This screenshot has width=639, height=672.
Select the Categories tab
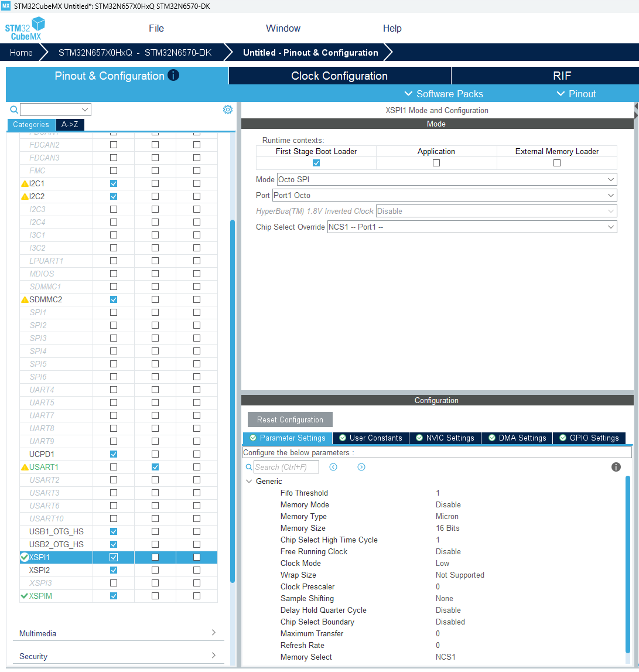31,125
